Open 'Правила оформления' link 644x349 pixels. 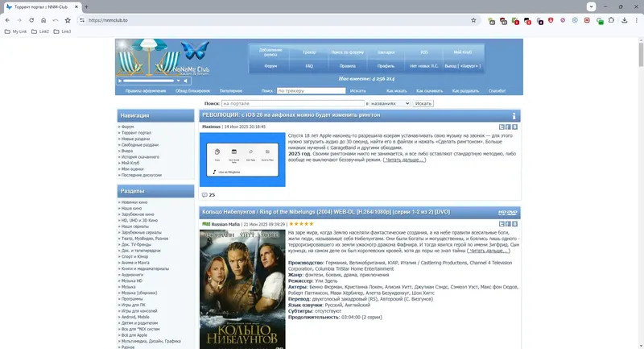[146, 91]
